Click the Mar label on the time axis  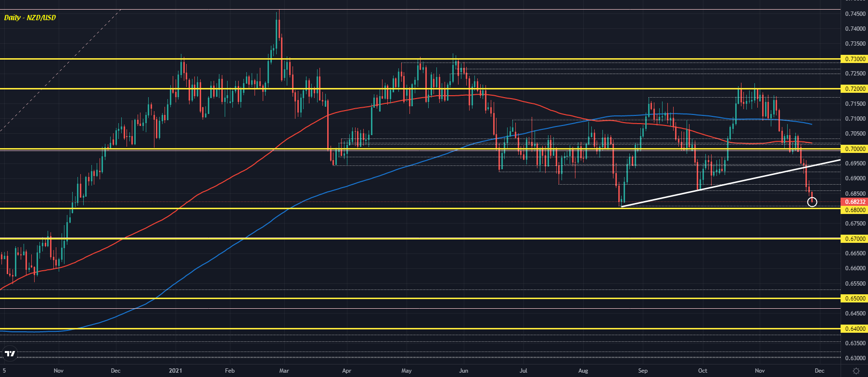pyautogui.click(x=284, y=371)
